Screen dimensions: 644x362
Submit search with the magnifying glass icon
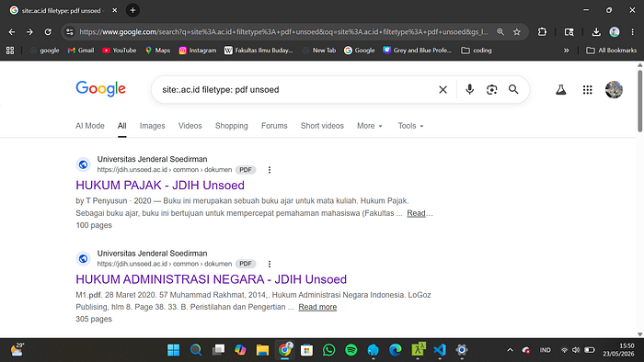(513, 89)
